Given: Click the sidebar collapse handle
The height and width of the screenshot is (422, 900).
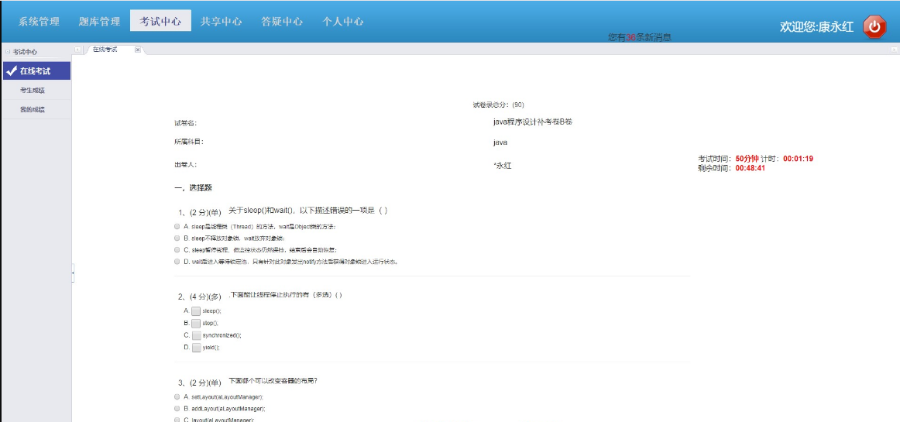Looking at the screenshot, I should (x=73, y=273).
